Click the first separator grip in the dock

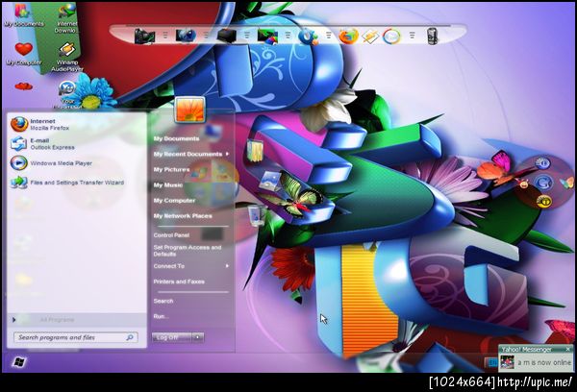165,36
